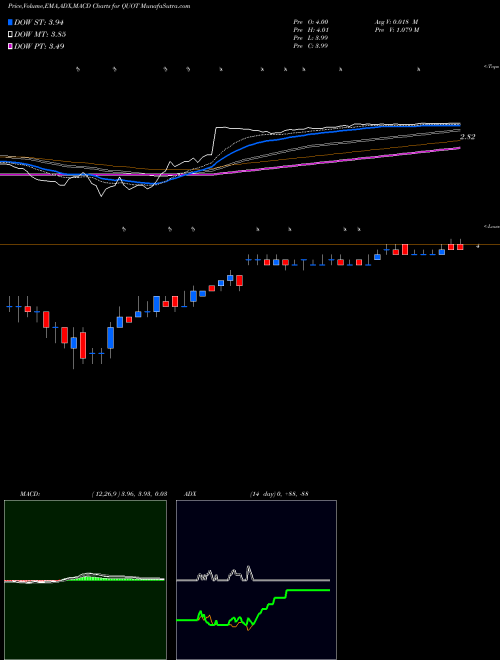
Task: Click the white DOW MT legend swatch
Action: (x=10, y=34)
